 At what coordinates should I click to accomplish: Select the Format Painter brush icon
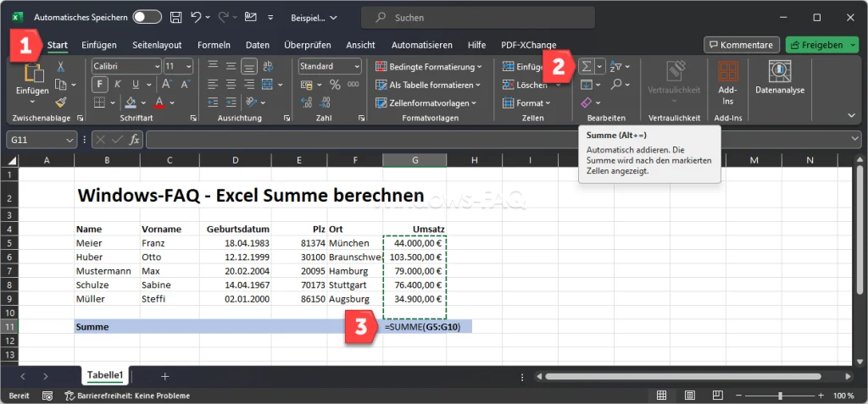click(x=61, y=102)
